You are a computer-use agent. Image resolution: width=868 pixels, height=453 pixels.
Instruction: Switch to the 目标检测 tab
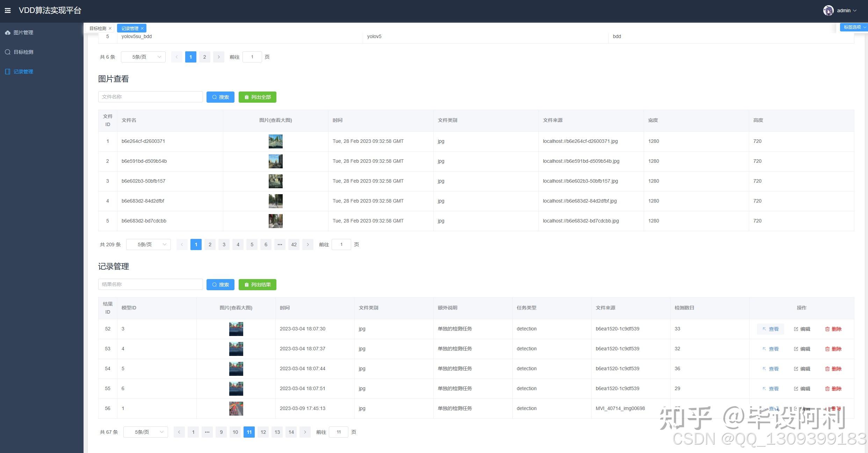97,28
